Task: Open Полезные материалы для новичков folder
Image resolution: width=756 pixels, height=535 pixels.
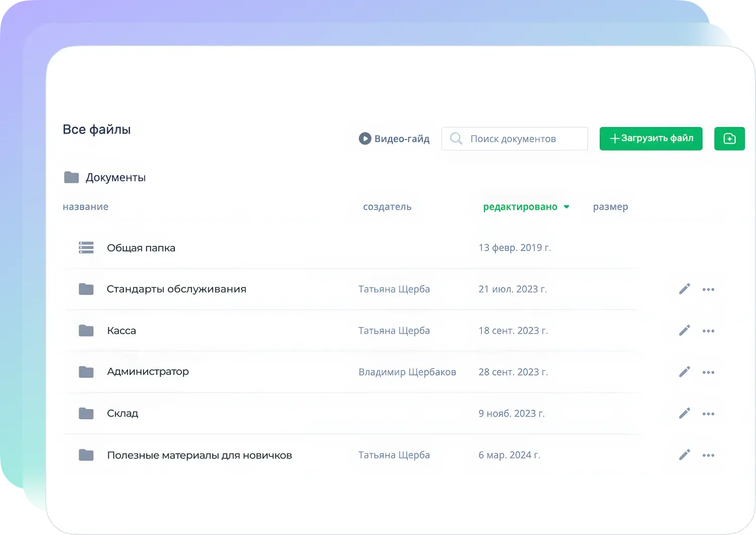Action: coord(200,455)
